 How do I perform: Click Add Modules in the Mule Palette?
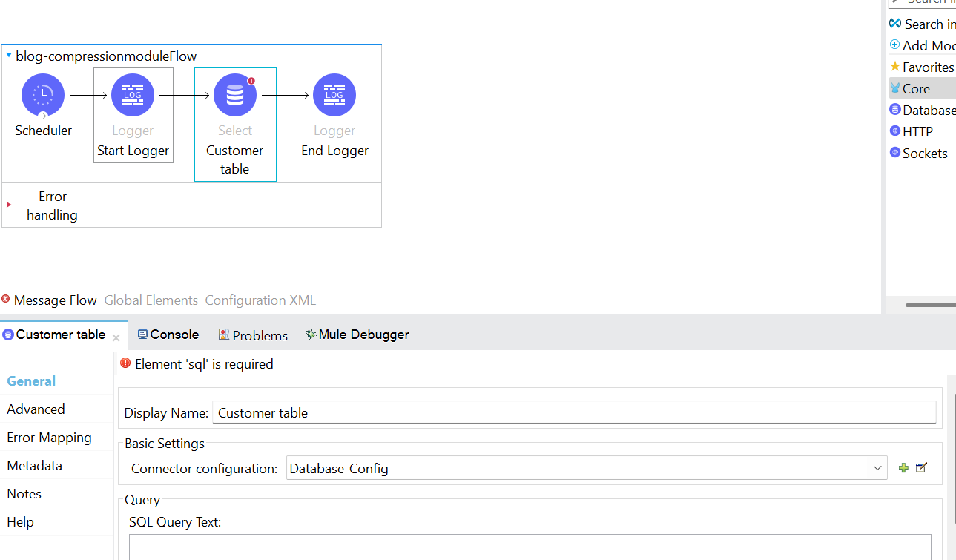pos(926,45)
